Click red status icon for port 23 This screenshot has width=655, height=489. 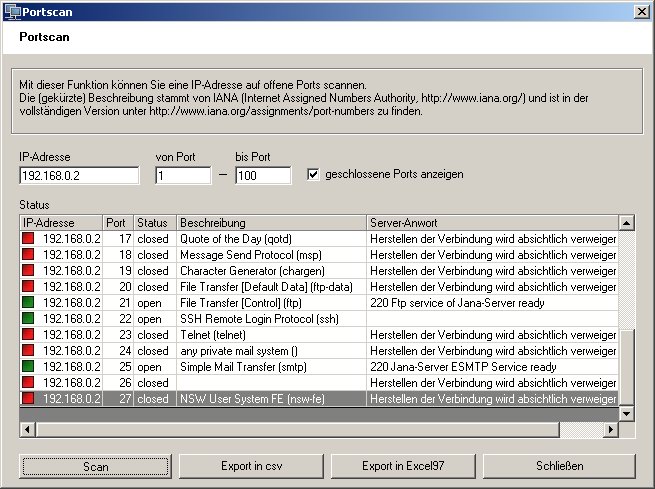point(28,334)
